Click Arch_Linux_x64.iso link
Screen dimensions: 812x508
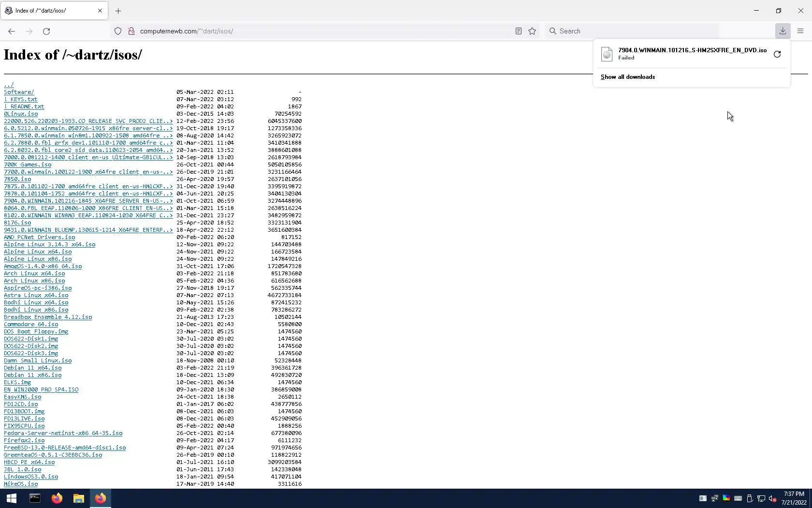point(34,273)
